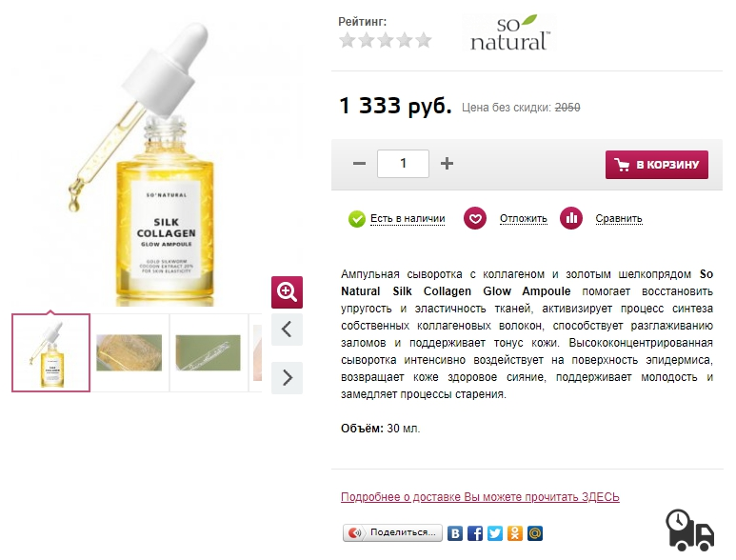736x560 pixels.
Task: Decrease quantity with minus button
Action: [x=359, y=164]
